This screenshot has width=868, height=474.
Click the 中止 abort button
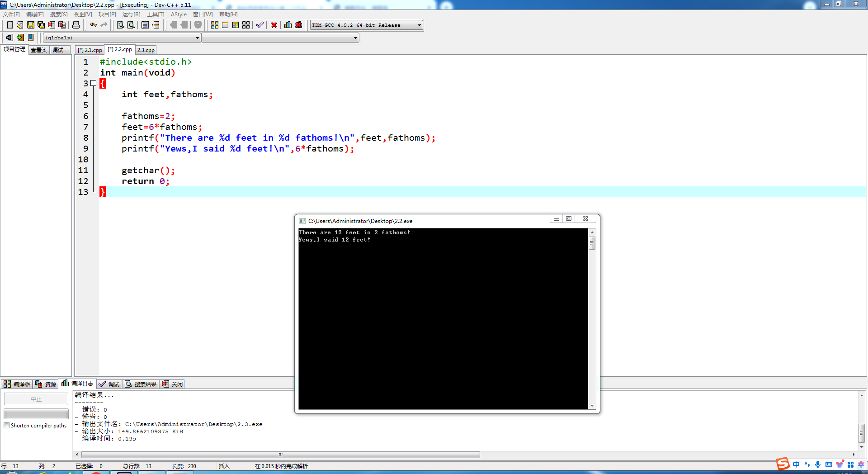36,399
